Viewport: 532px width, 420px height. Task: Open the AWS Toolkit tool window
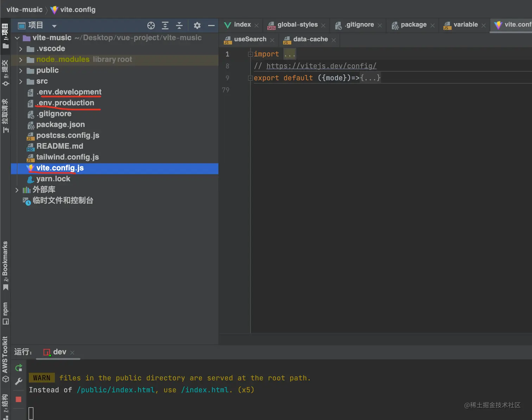[x=5, y=359]
